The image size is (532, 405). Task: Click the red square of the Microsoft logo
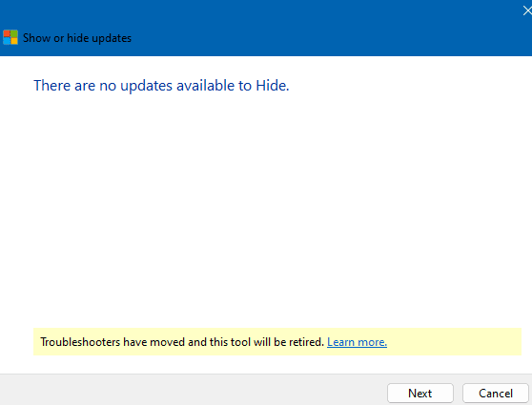click(7, 33)
